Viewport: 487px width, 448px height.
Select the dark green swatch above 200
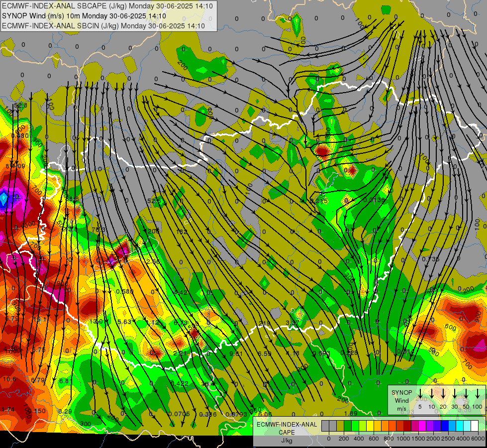(348, 426)
